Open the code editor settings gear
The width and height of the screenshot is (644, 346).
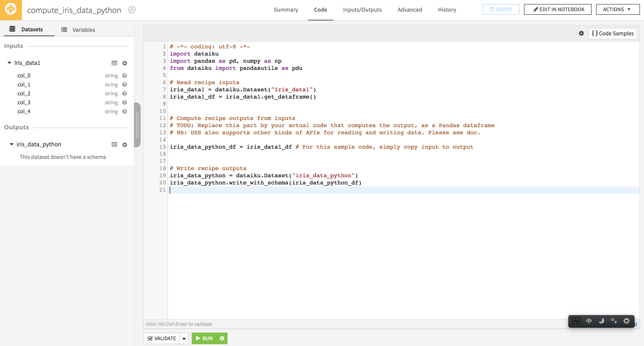tap(582, 33)
